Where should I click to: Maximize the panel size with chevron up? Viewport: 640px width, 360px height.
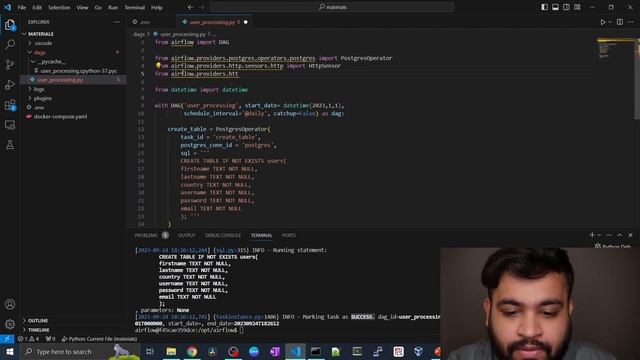620,235
